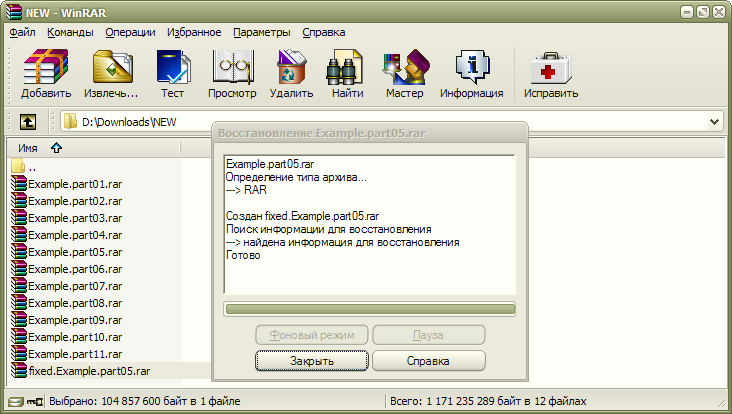Open the Операции menu
Viewport: 732px width, 414px height.
tap(130, 32)
